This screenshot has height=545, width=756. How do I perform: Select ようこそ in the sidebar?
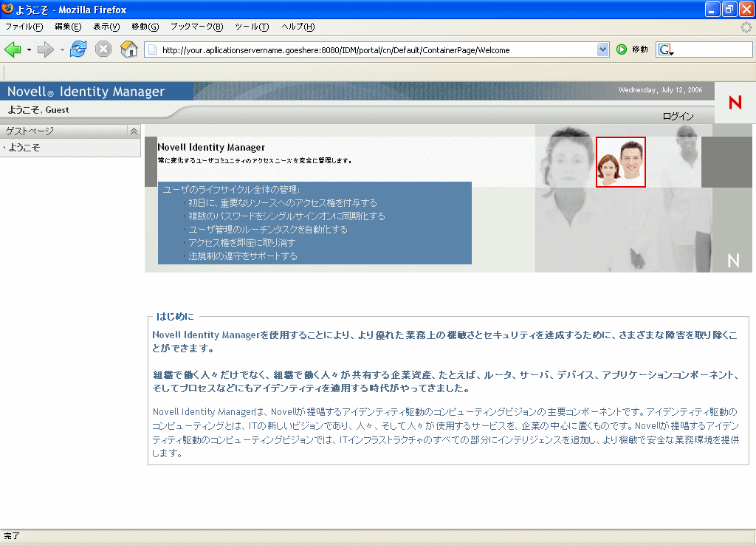click(24, 148)
